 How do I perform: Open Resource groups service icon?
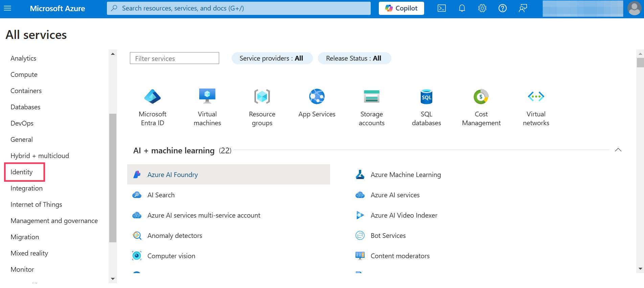(262, 96)
